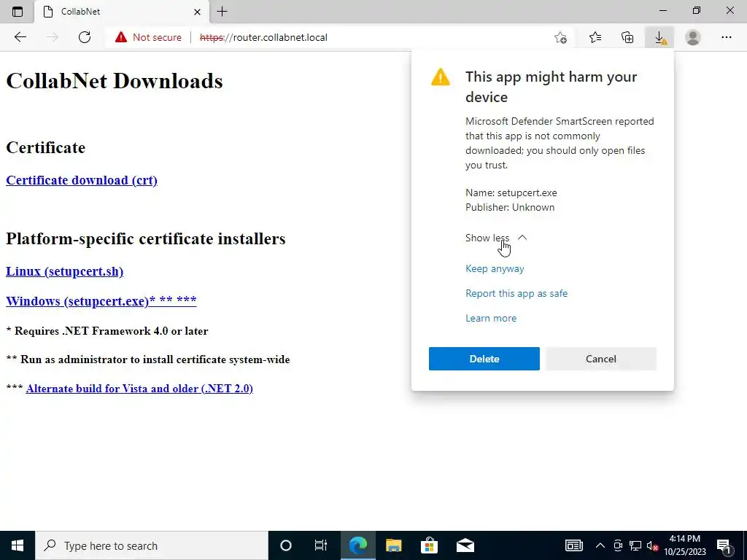Click the Not secure warning indicator
Screen dimensions: 747x560
[x=148, y=37]
